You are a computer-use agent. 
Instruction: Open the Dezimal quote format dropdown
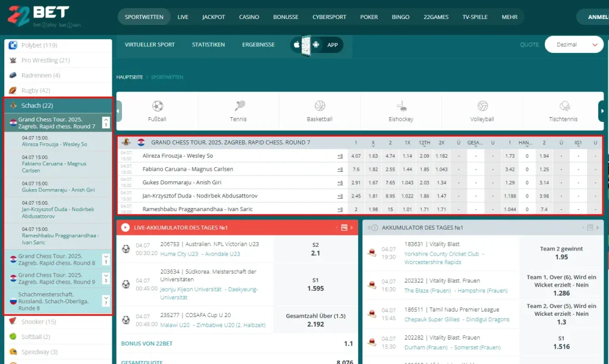pos(574,45)
